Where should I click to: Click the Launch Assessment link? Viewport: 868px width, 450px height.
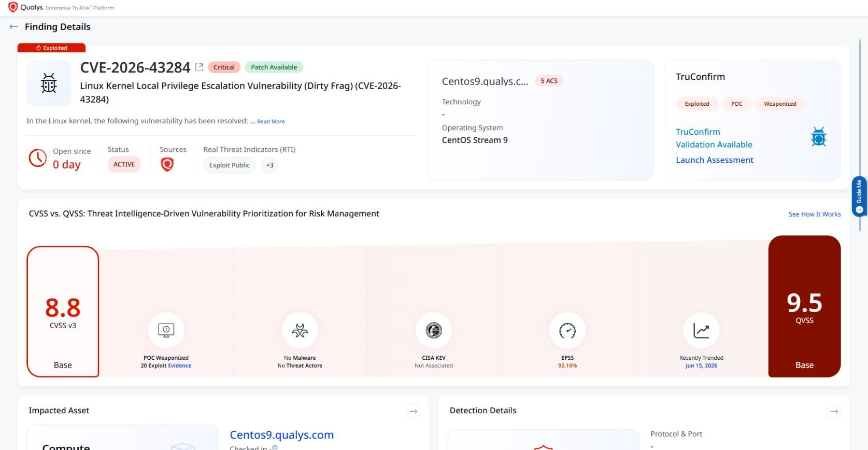pos(714,160)
